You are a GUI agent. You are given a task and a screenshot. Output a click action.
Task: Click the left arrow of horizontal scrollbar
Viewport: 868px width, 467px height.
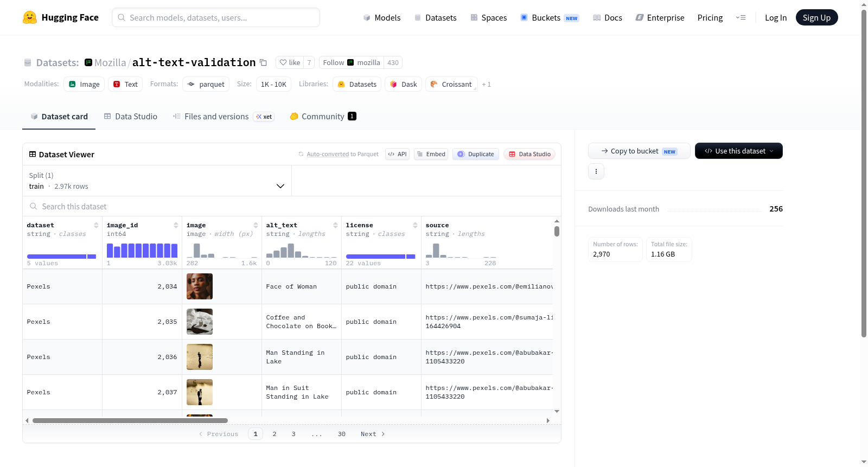[27, 420]
